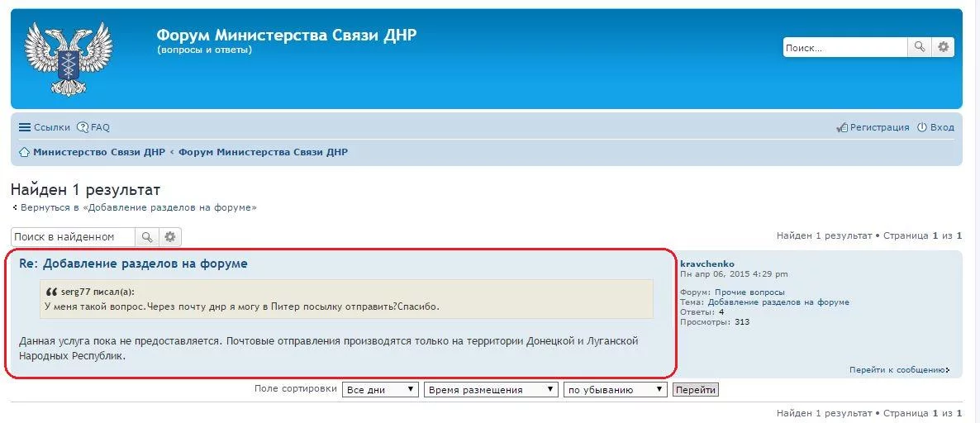Click the Перейти button
Image resolution: width=980 pixels, height=423 pixels.
696,390
